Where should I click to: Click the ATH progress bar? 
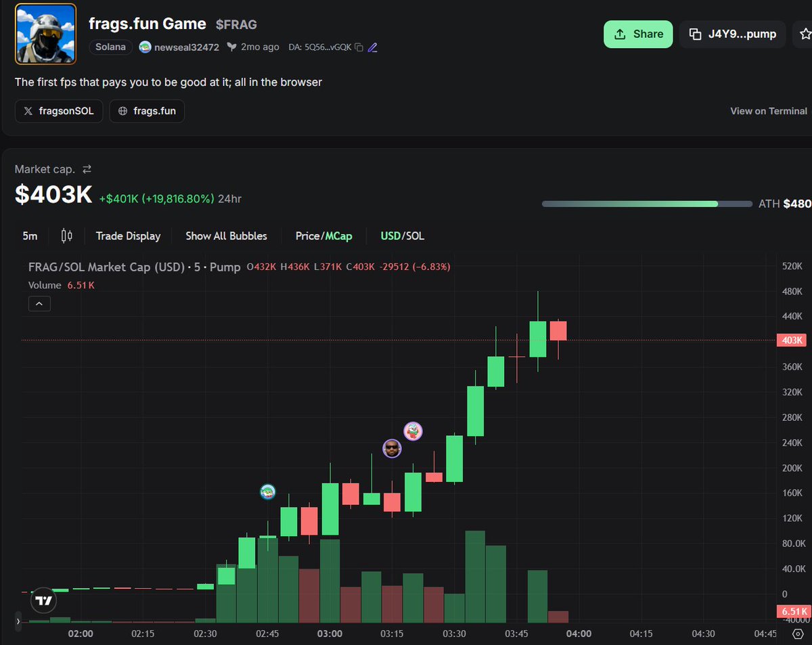[647, 204]
